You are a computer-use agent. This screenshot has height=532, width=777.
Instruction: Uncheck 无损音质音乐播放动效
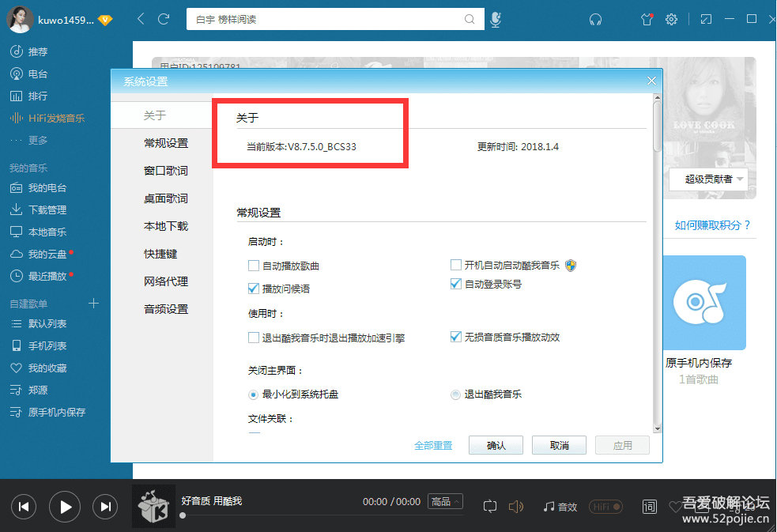click(456, 337)
